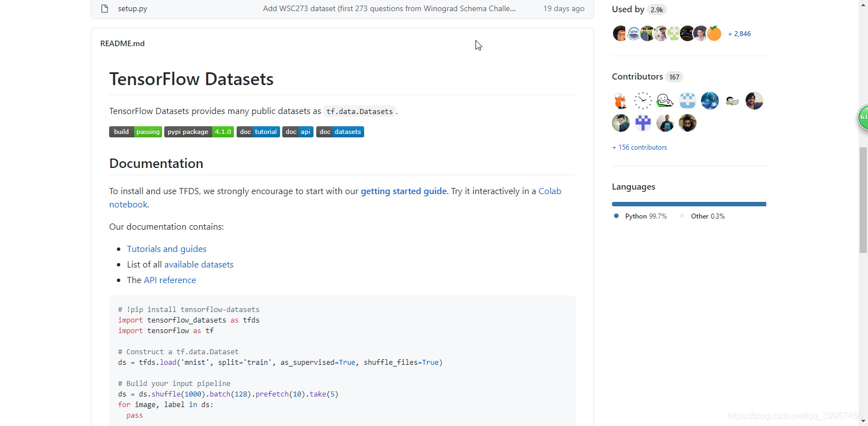Follow the getting started guide link
The height and width of the screenshot is (426, 868).
[404, 191]
